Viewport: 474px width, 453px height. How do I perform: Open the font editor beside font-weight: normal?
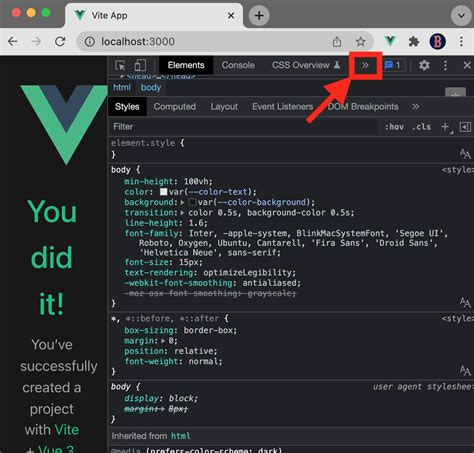click(x=465, y=370)
